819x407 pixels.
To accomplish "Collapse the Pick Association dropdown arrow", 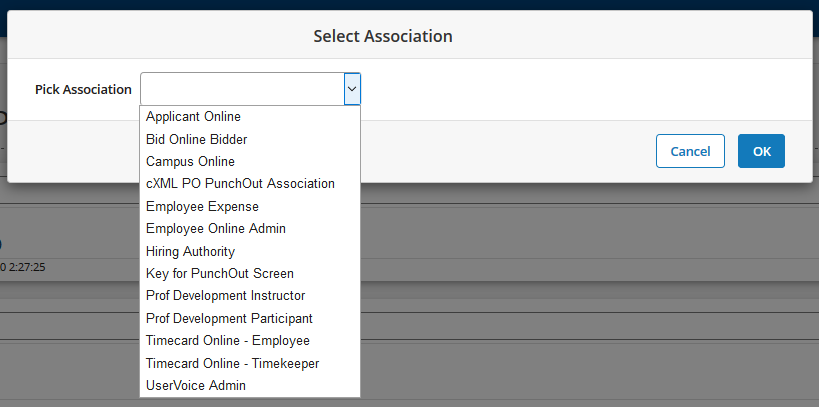I will click(351, 89).
